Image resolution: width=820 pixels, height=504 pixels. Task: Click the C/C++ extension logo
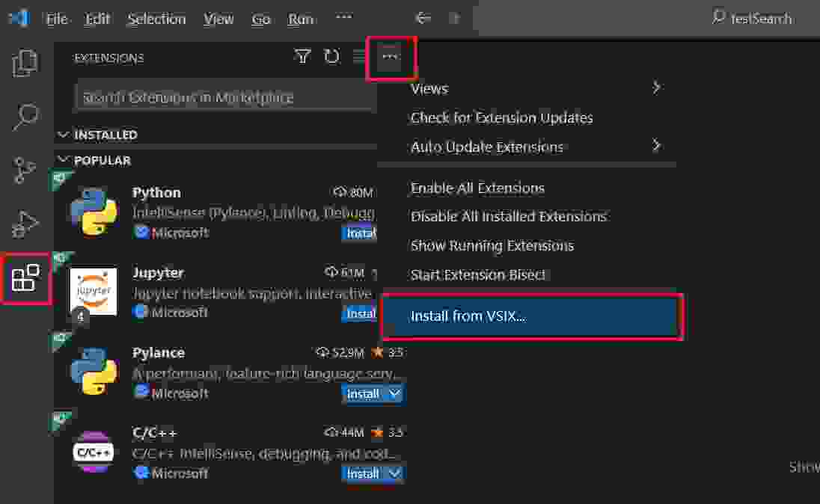coord(93,452)
